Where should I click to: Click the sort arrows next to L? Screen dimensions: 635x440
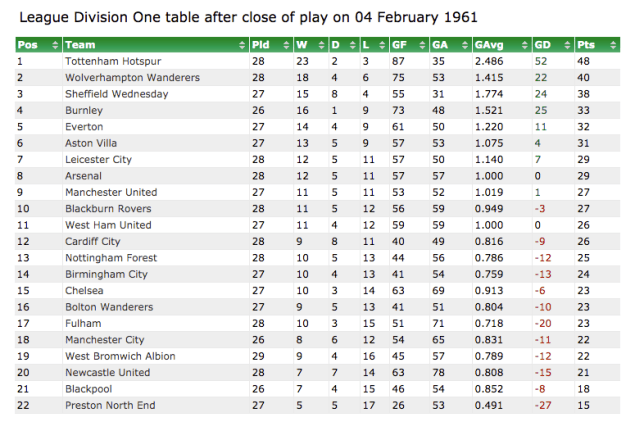click(381, 45)
